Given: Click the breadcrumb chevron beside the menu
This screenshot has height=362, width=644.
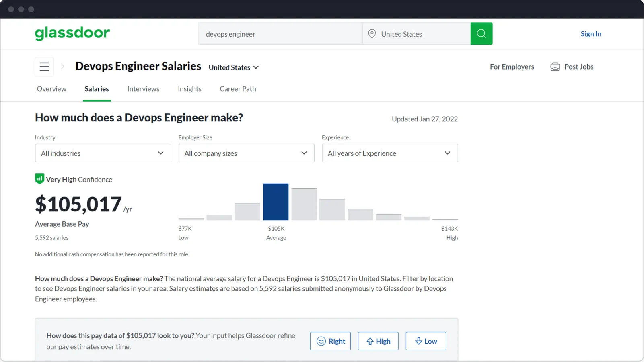Looking at the screenshot, I should click(x=63, y=67).
